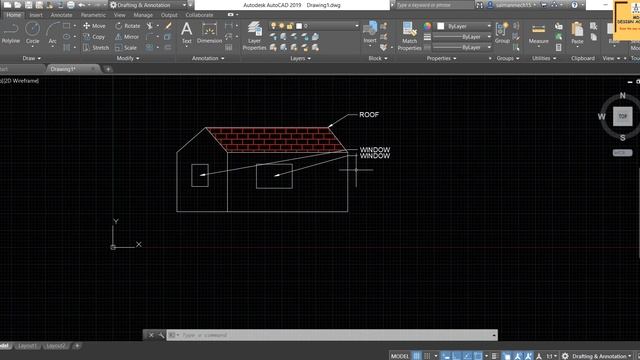Open the Collaborate ribbon tab

point(199,15)
